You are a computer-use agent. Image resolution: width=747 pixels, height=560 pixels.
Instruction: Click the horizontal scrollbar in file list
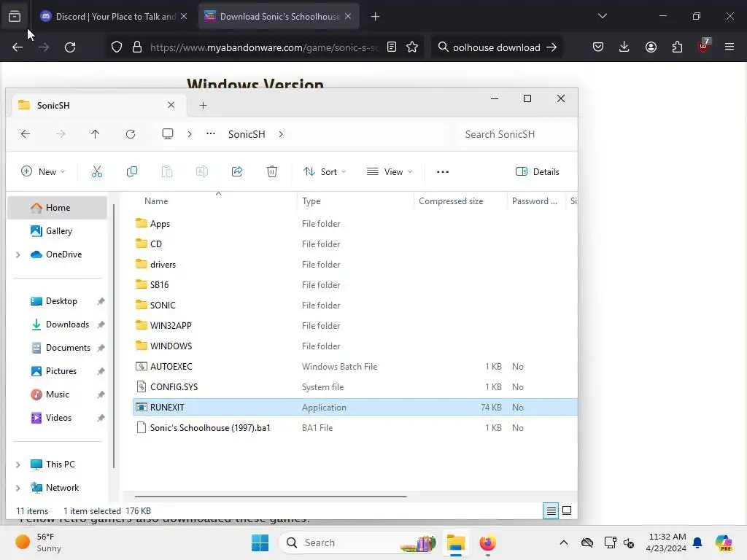(x=271, y=496)
